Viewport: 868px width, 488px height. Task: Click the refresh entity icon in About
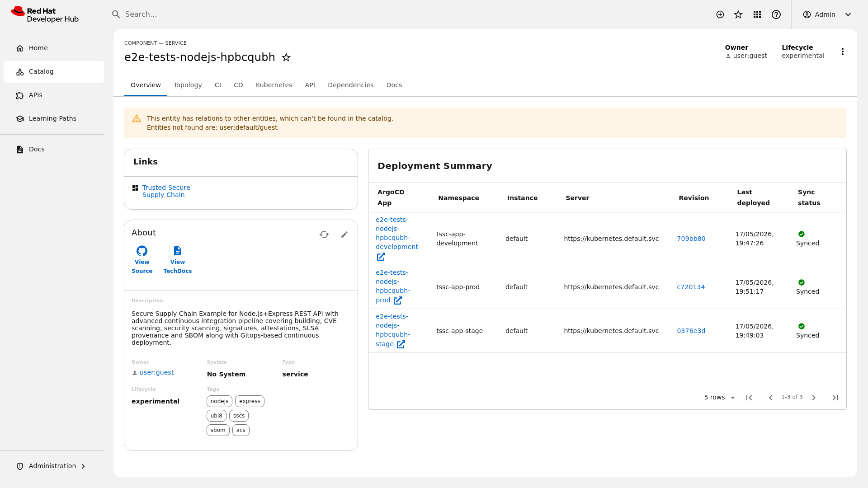324,235
